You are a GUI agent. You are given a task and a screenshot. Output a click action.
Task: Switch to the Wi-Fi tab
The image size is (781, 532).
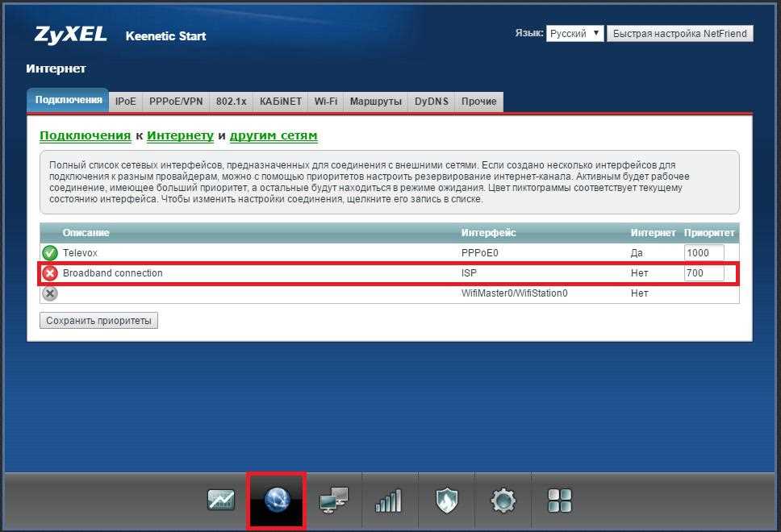(x=326, y=102)
